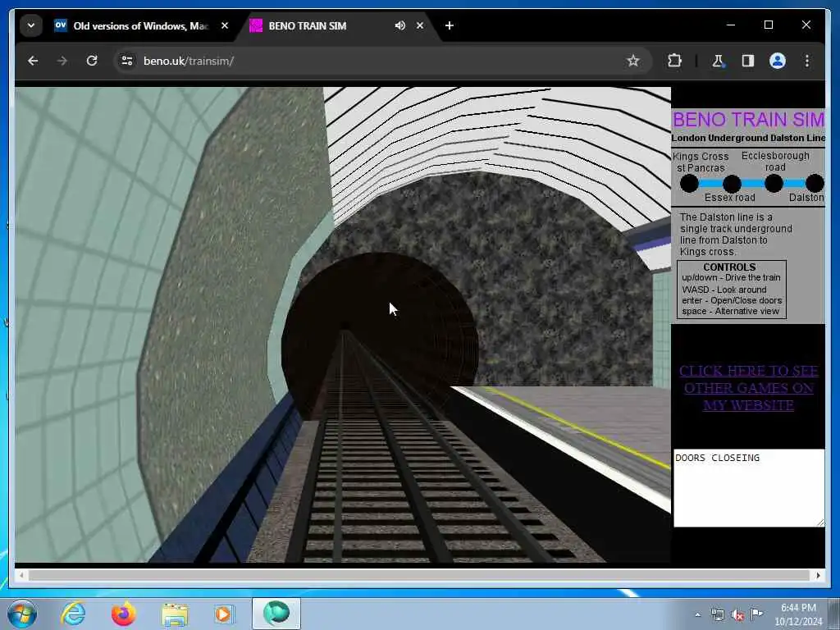Open the Windows Start menu
The width and height of the screenshot is (840, 630).
point(22,614)
